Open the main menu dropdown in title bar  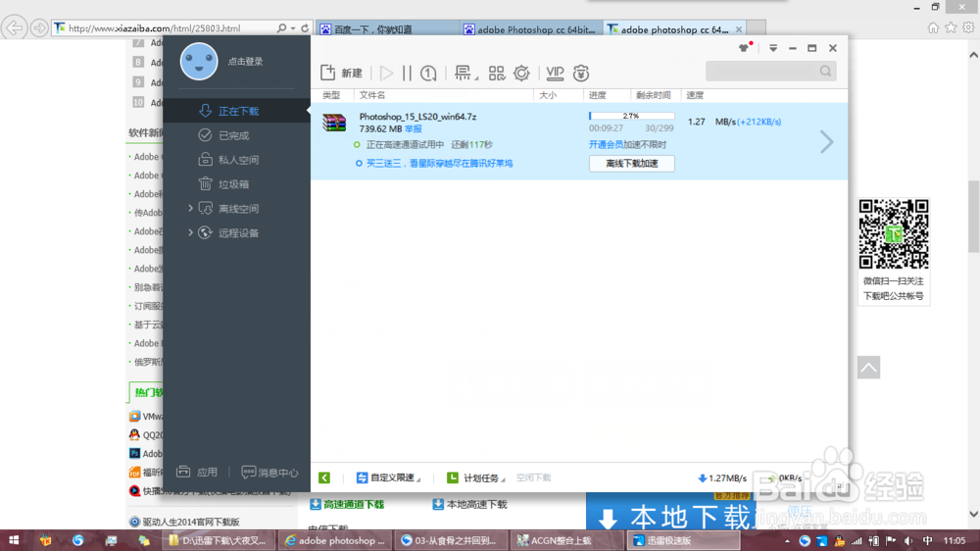[773, 48]
